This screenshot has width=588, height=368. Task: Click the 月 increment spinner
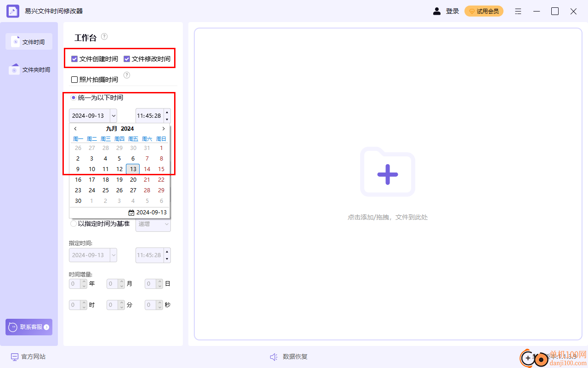[121, 281]
